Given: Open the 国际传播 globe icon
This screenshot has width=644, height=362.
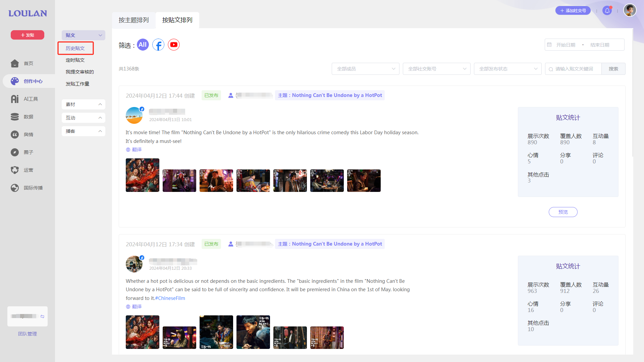Looking at the screenshot, I should coord(15,188).
